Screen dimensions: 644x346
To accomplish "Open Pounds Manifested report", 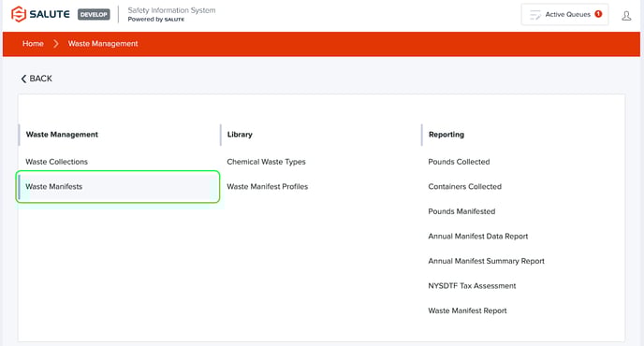I will click(x=461, y=211).
